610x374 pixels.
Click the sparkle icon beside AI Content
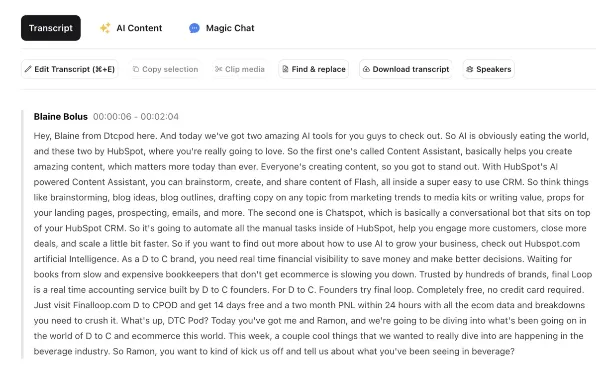(105, 28)
